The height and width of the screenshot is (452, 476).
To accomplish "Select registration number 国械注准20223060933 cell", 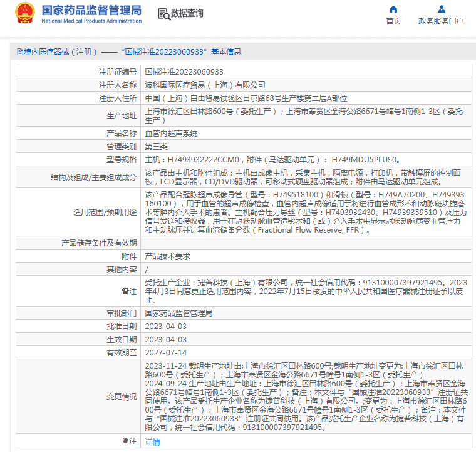I will tap(306, 72).
